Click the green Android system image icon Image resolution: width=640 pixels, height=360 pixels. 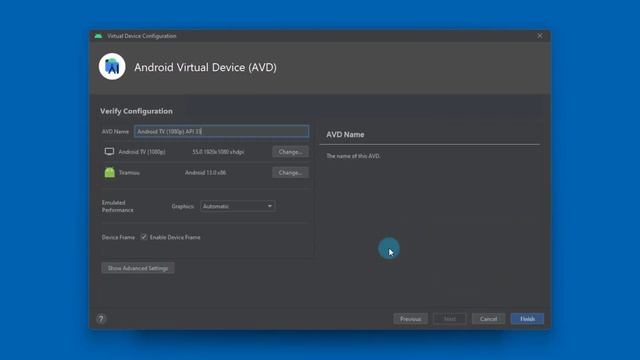109,172
